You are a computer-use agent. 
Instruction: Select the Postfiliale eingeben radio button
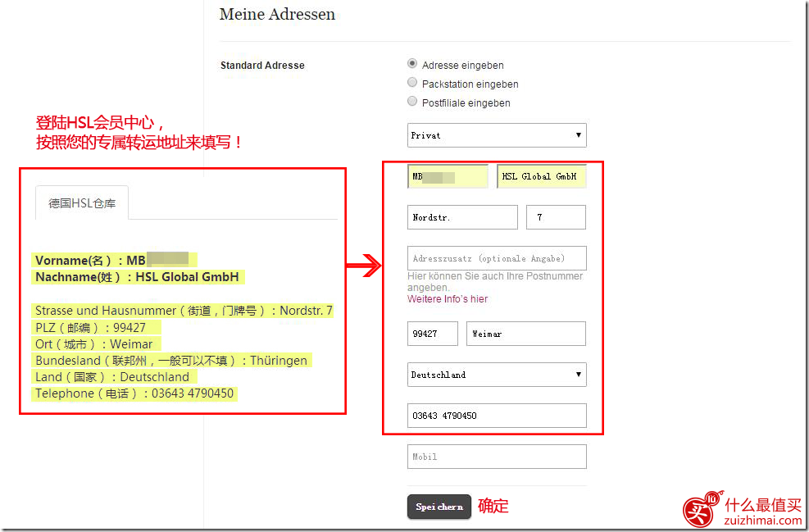[412, 101]
